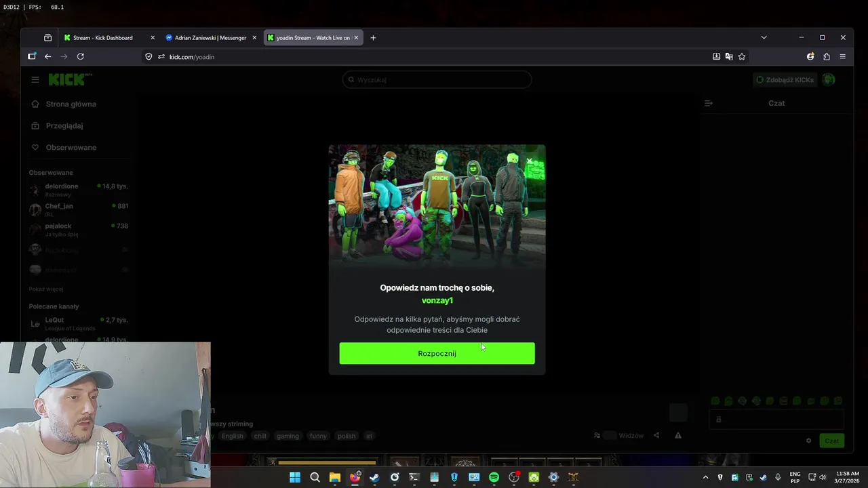Click the tracking protection shield icon

pos(149,57)
